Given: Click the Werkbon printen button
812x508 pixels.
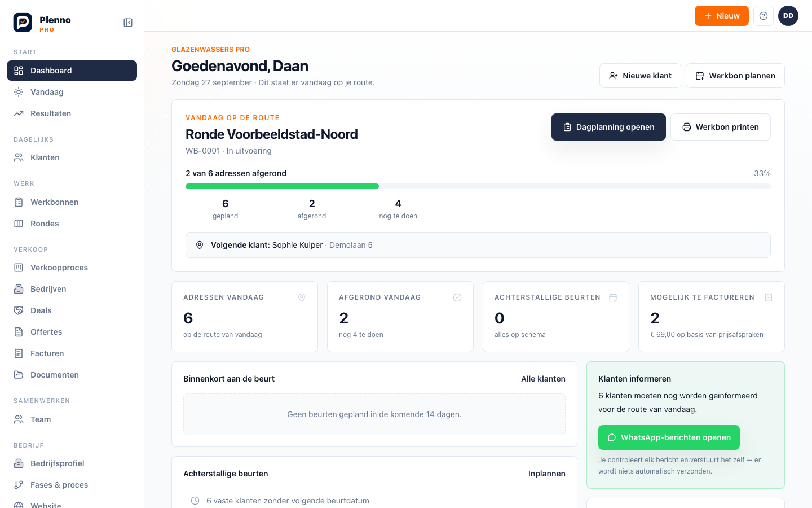Looking at the screenshot, I should pyautogui.click(x=721, y=127).
